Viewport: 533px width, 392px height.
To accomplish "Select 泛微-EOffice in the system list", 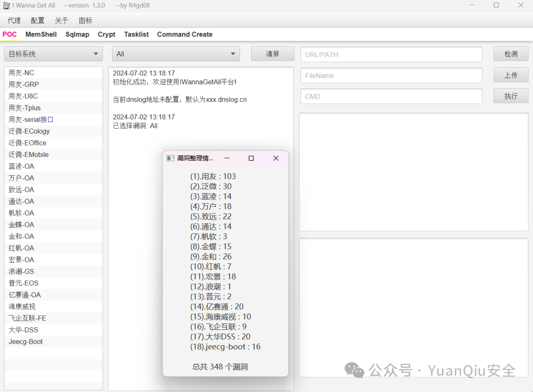I will coord(53,143).
